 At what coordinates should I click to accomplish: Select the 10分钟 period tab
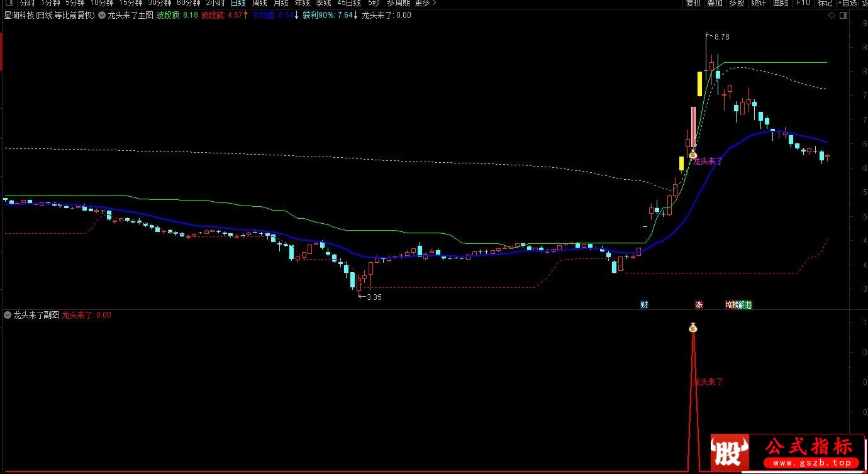click(x=101, y=3)
